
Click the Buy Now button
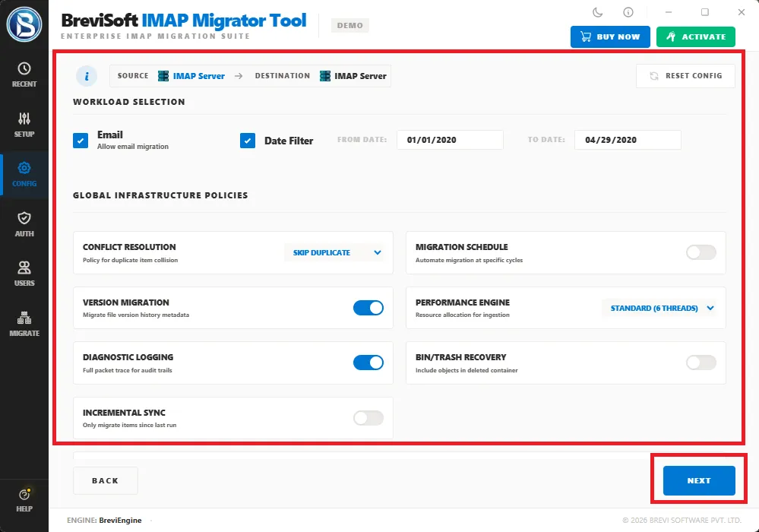point(610,36)
